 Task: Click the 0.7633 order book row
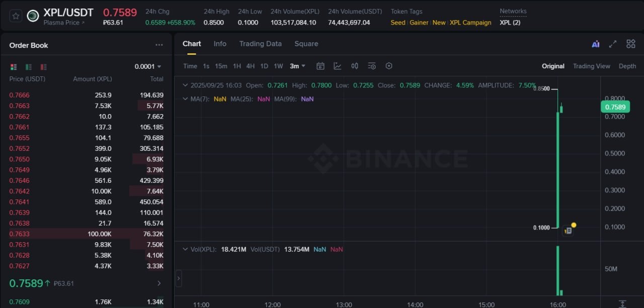[86, 234]
